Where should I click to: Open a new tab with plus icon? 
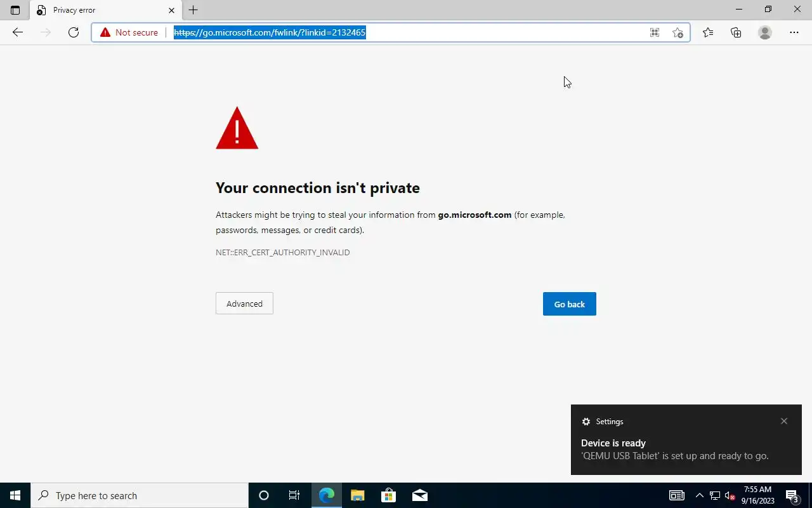tap(193, 10)
